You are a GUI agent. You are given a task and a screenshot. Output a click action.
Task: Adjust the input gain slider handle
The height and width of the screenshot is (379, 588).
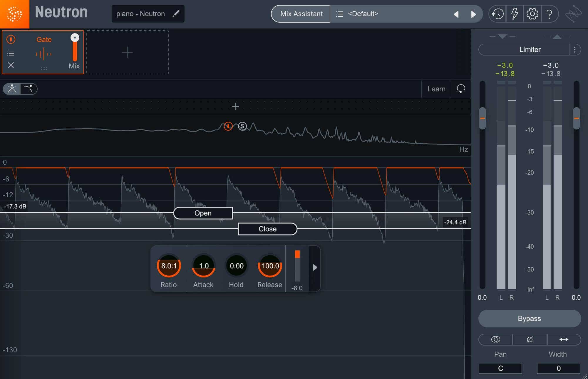point(482,118)
